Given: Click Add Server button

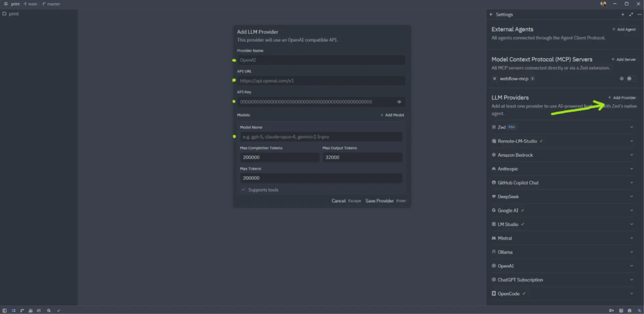Looking at the screenshot, I should click(623, 59).
